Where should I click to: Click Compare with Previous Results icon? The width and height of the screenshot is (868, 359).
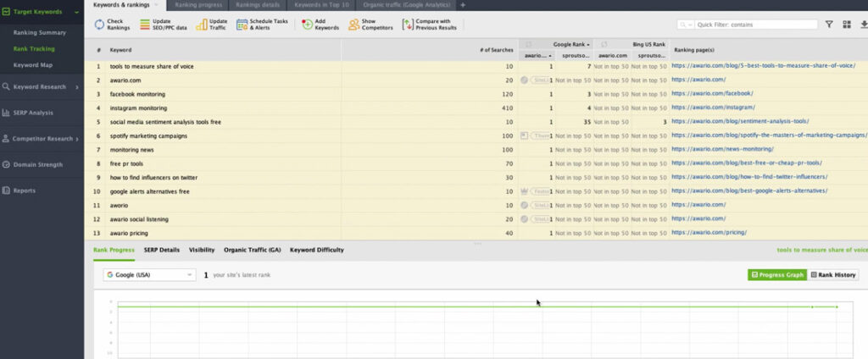[x=408, y=25]
